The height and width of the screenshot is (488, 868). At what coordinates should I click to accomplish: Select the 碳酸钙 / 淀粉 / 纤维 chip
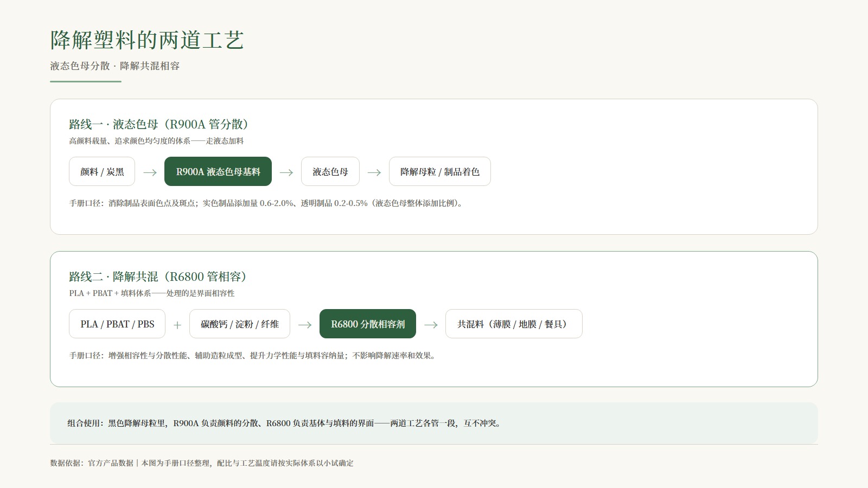click(240, 324)
